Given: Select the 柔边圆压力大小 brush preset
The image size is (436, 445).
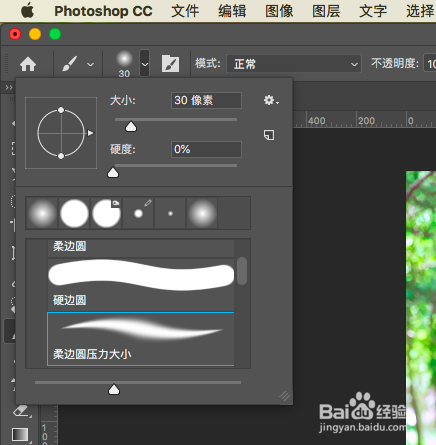Looking at the screenshot, I should [x=141, y=339].
